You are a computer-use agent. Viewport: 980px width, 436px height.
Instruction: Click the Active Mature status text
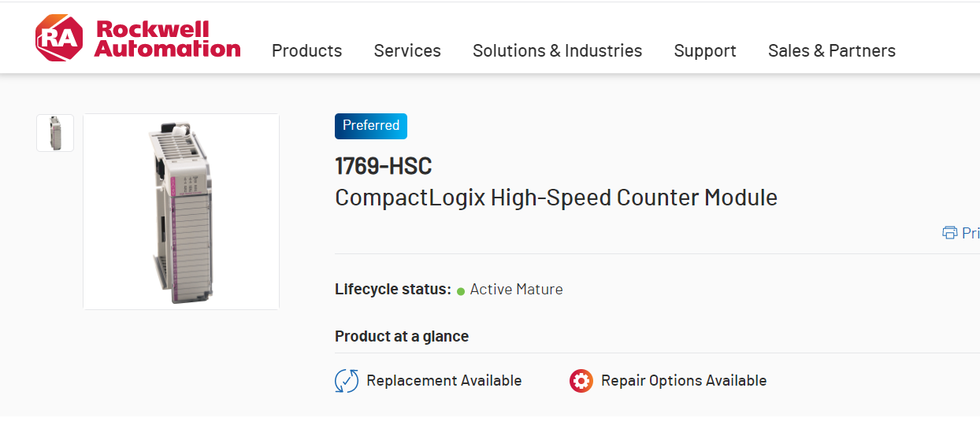[516, 290]
